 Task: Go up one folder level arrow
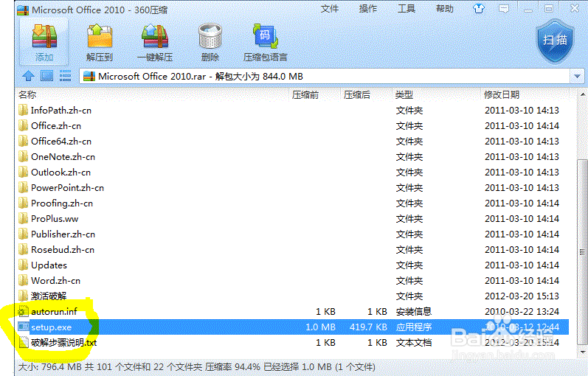click(x=28, y=76)
